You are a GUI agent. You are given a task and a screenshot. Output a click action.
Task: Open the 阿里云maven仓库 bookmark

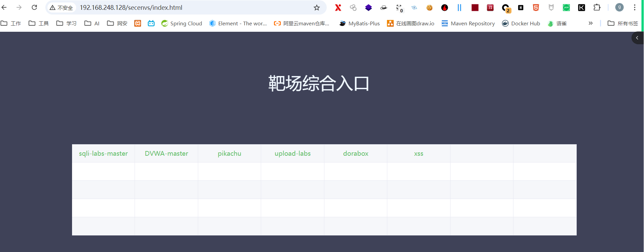tap(301, 23)
